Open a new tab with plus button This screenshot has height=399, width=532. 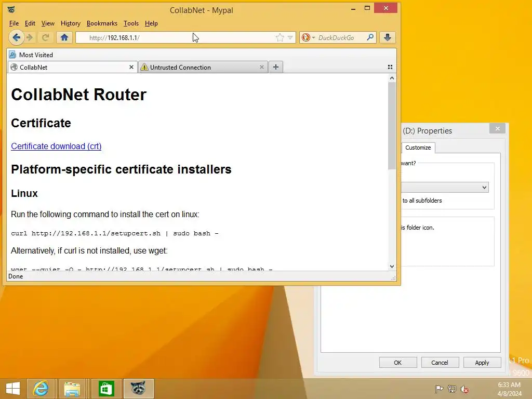(276, 67)
